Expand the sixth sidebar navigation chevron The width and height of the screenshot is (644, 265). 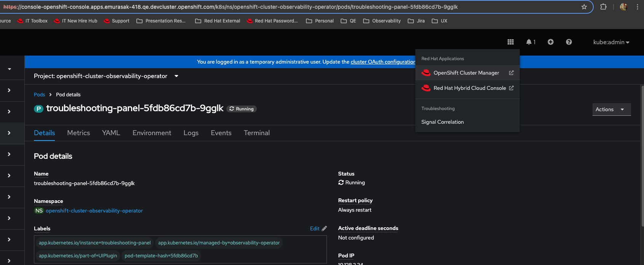[9, 197]
